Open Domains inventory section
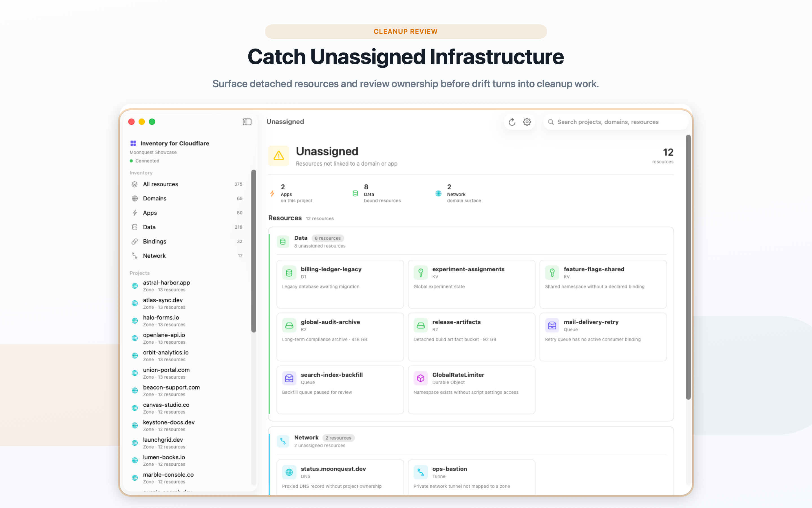Image resolution: width=812 pixels, height=508 pixels. [x=187, y=199]
